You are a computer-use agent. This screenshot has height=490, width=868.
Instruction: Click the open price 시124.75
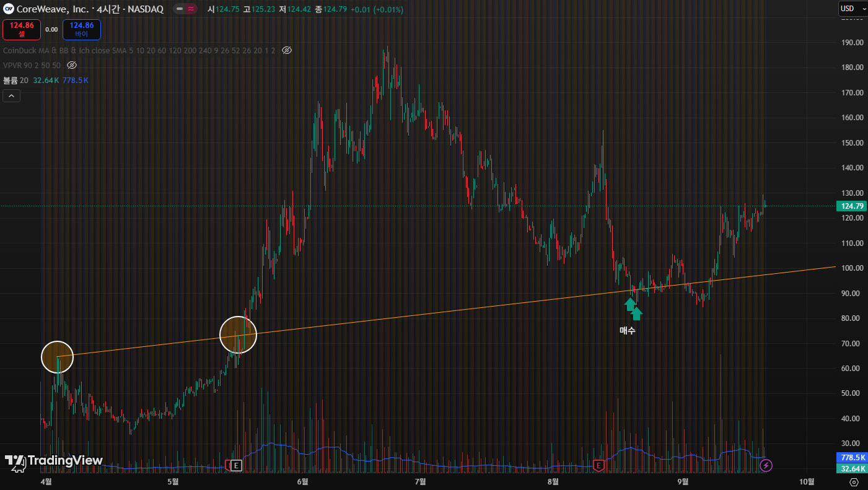click(x=224, y=9)
